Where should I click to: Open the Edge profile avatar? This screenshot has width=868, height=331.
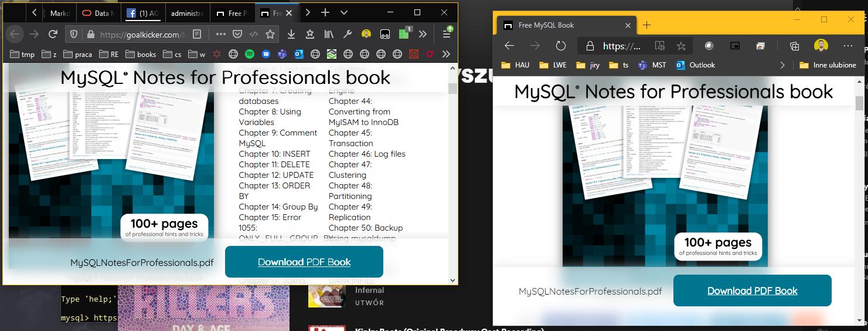click(821, 46)
